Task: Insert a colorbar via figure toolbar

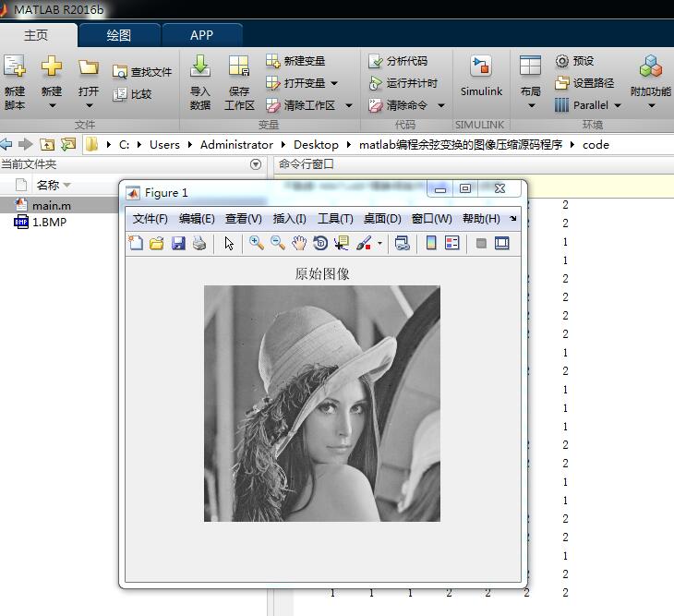Action: point(430,243)
